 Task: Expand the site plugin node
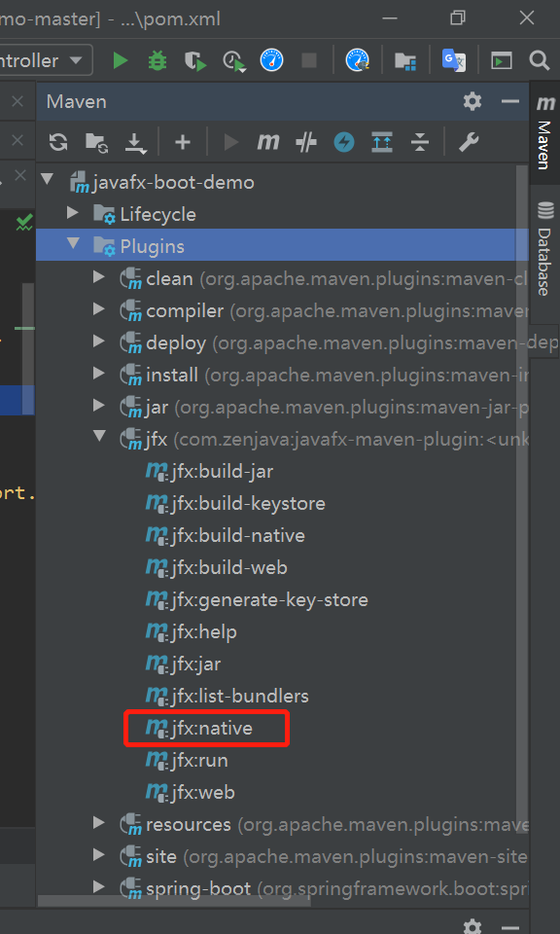point(99,856)
